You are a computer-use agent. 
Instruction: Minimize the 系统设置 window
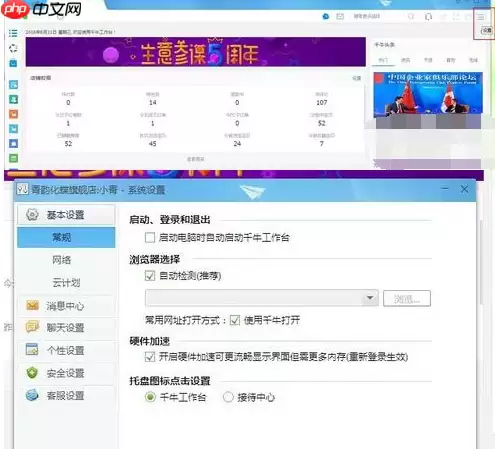click(445, 189)
